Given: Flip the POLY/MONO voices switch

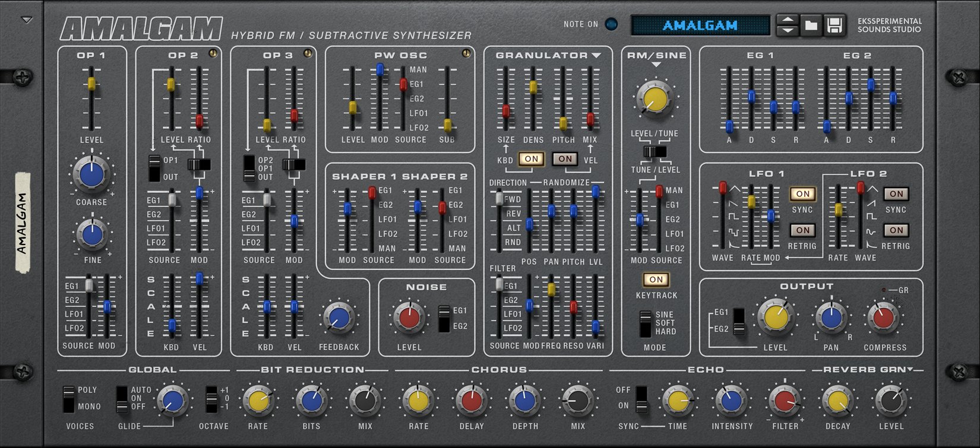Looking at the screenshot, I should pyautogui.click(x=69, y=399).
